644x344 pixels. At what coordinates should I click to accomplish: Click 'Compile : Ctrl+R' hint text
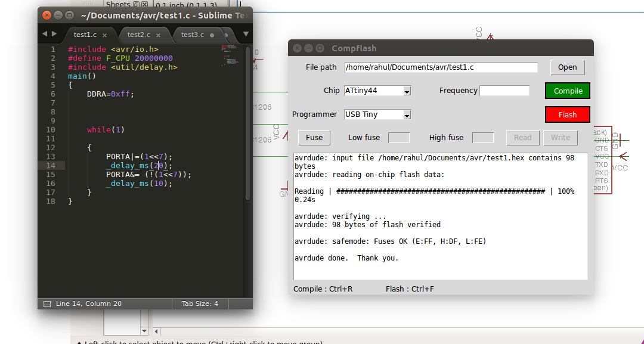(323, 289)
